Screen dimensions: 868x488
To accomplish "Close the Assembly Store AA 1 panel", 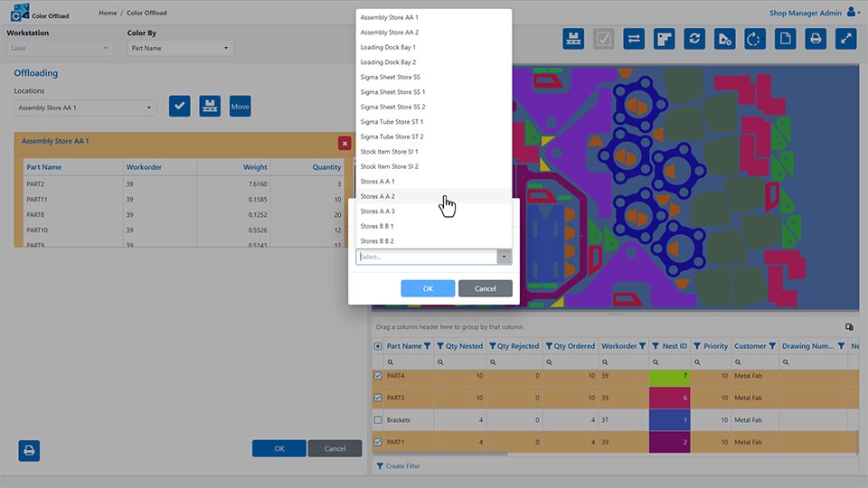I will coord(344,143).
